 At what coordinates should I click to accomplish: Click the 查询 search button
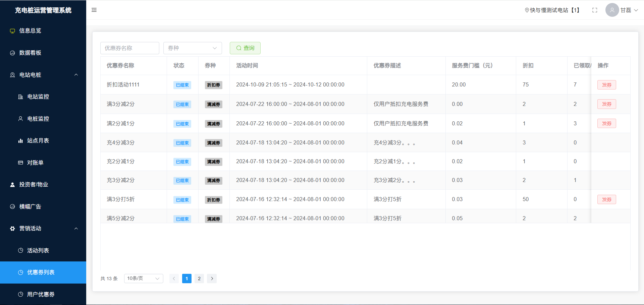(x=245, y=48)
